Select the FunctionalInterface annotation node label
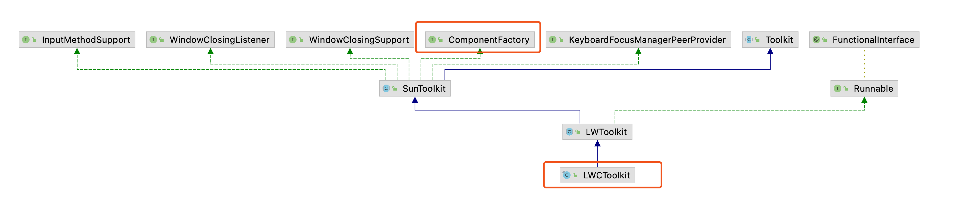Image resolution: width=980 pixels, height=199 pixels. point(873,40)
